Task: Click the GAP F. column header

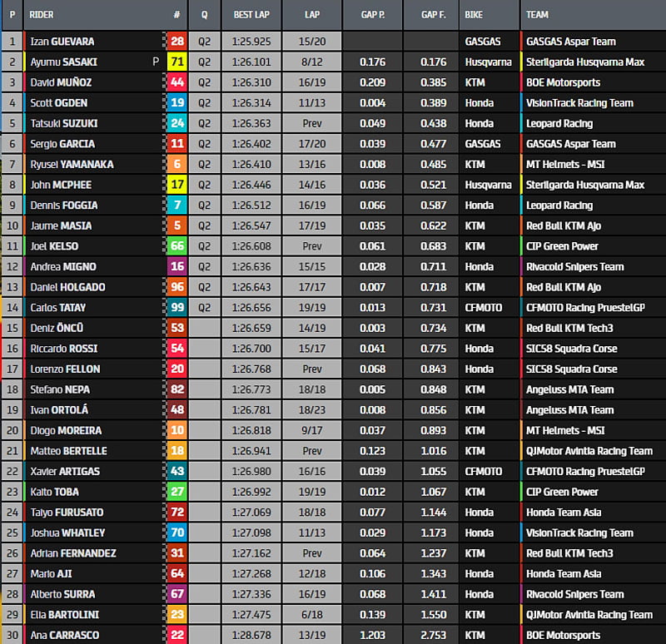Action: [x=430, y=15]
